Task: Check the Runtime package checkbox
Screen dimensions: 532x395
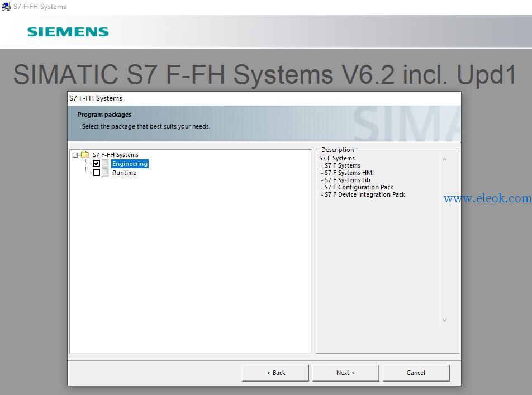Action: pyautogui.click(x=96, y=173)
